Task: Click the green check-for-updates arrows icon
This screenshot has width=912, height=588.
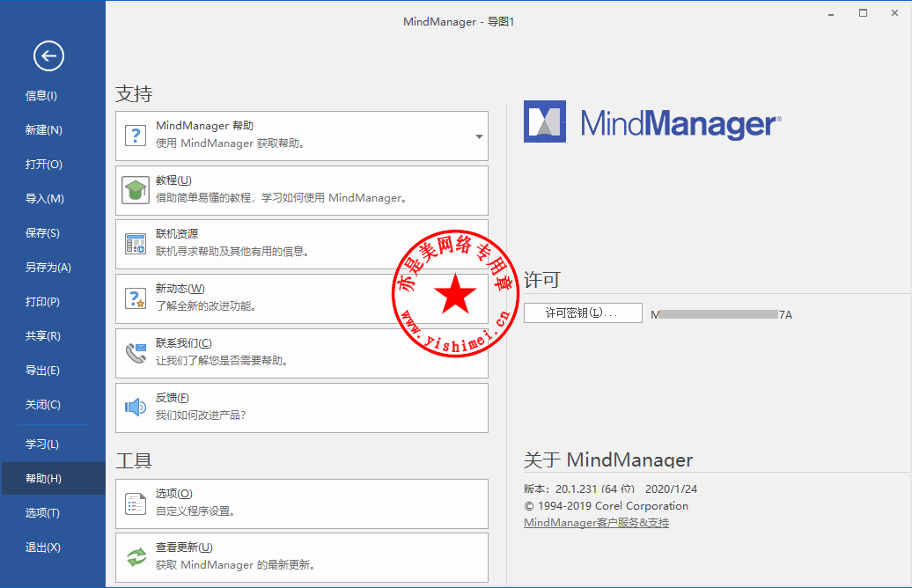Action: [x=136, y=557]
